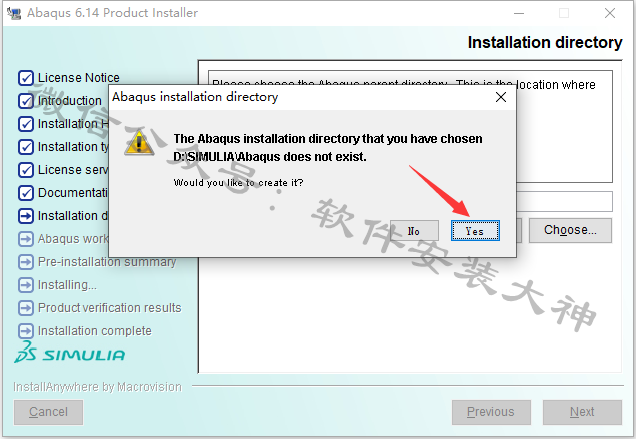Click the Pre-installation summary arrow icon

pos(26,262)
